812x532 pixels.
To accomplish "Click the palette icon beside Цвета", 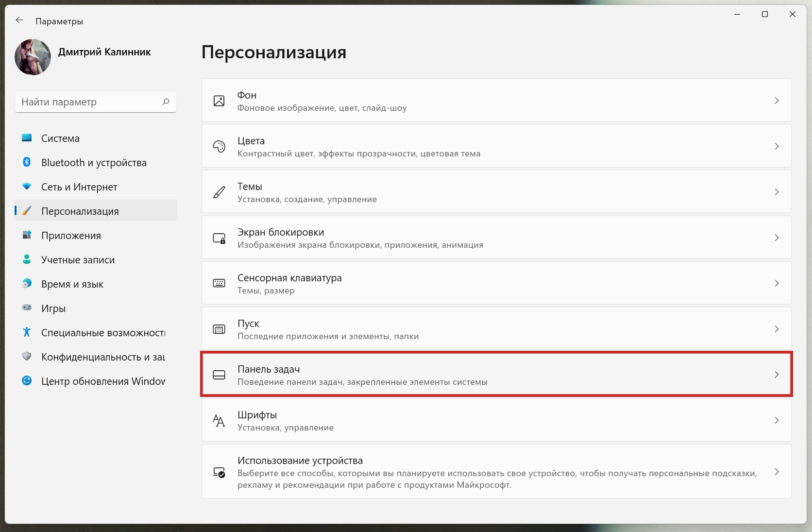I will point(219,146).
